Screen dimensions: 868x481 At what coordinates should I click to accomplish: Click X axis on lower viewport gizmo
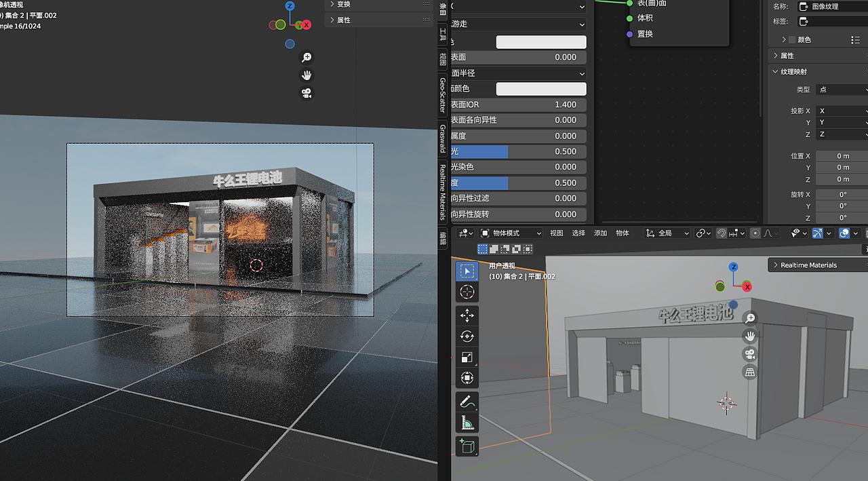[x=747, y=287]
